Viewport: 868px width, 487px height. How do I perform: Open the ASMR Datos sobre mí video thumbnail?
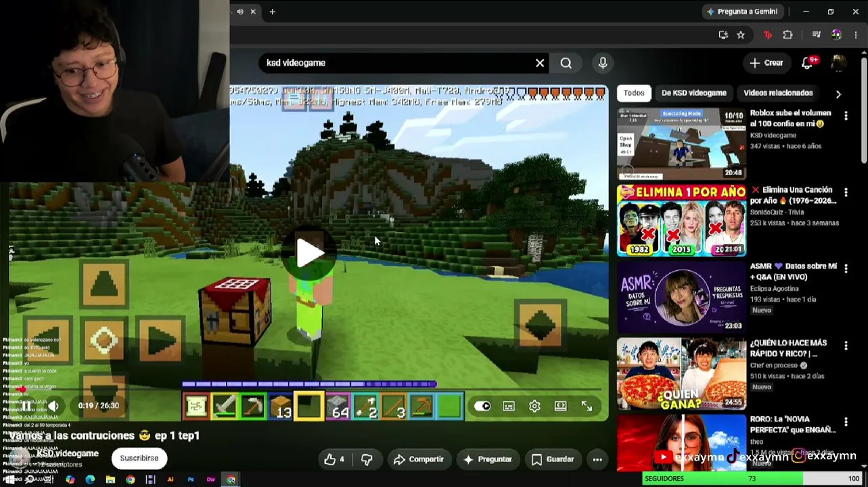(681, 297)
